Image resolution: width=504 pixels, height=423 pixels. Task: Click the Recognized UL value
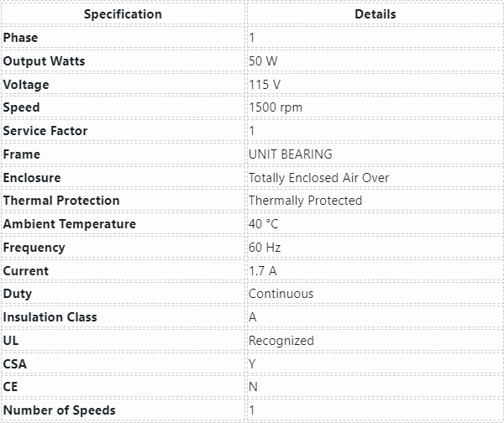click(x=281, y=341)
